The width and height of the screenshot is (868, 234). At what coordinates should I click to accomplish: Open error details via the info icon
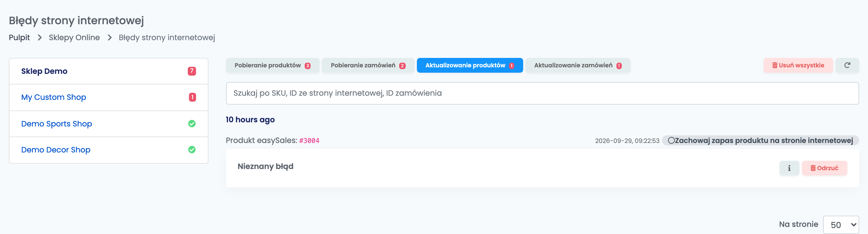point(789,168)
